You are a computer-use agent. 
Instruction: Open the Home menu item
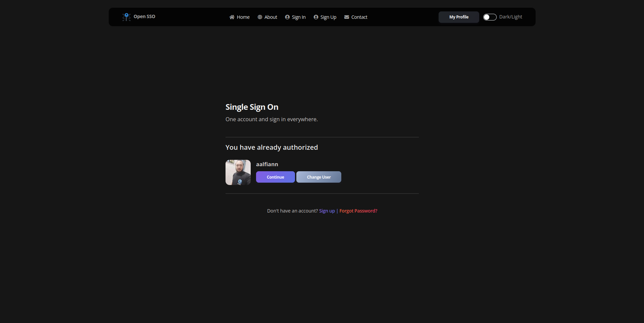point(243,17)
